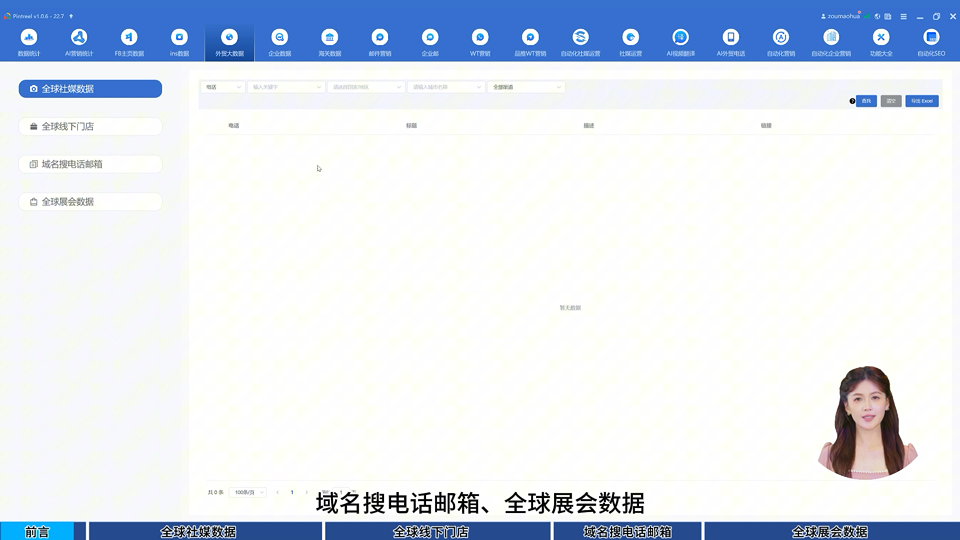The width and height of the screenshot is (960, 540).
Task: Jump to 域名搜电话邮箱 chapter in bottom bar
Action: 628,531
